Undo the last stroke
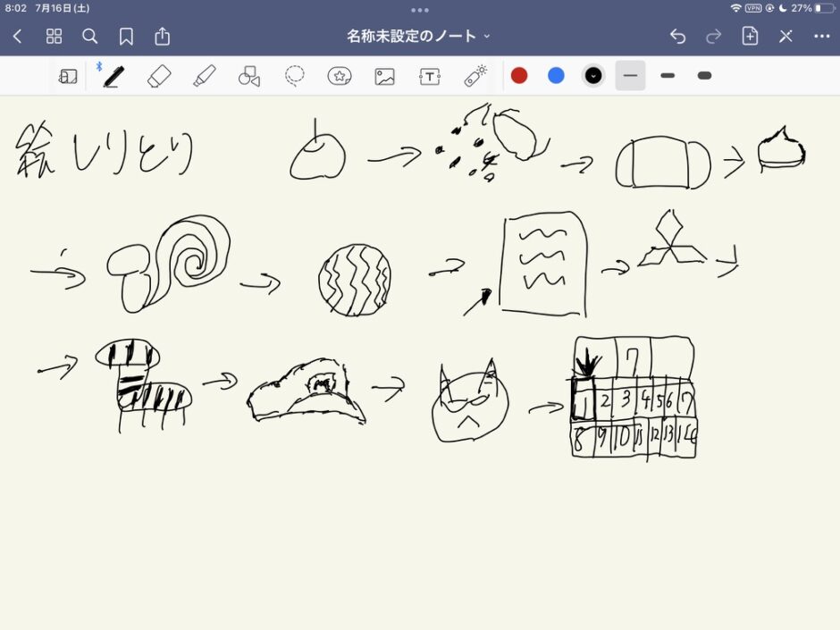Viewport: 840px width, 630px height. [677, 36]
